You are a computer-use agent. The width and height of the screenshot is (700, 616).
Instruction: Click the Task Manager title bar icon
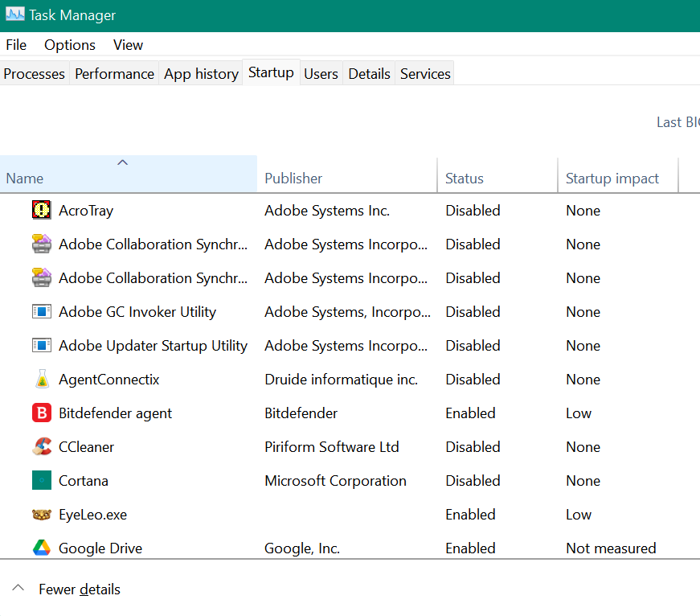click(x=15, y=14)
